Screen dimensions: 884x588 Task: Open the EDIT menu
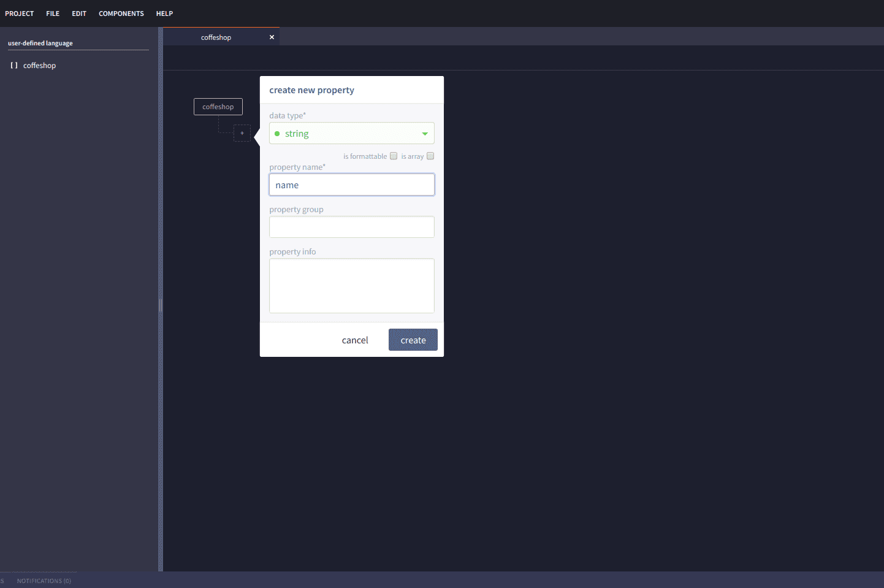(79, 13)
